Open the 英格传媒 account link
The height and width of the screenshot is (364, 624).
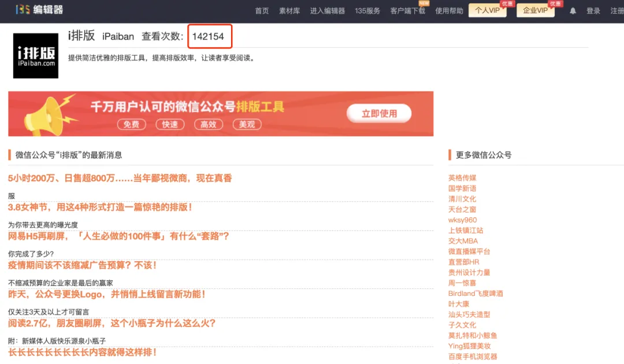(x=462, y=178)
